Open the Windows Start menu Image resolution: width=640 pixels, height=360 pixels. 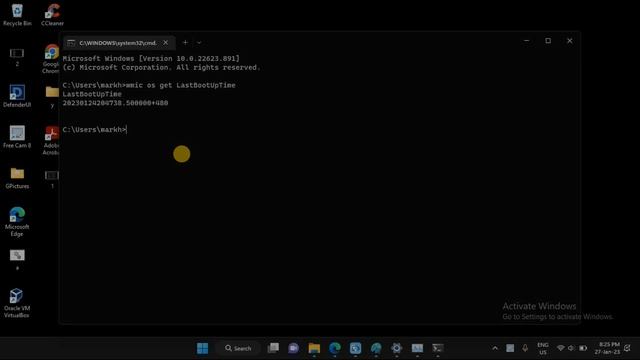click(x=202, y=348)
